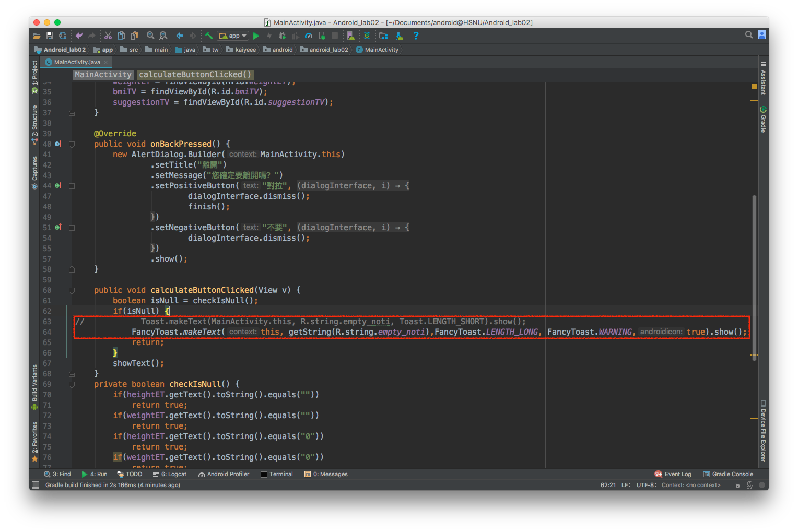Expand the folded lambda at line 44
798x532 pixels.
point(72,186)
